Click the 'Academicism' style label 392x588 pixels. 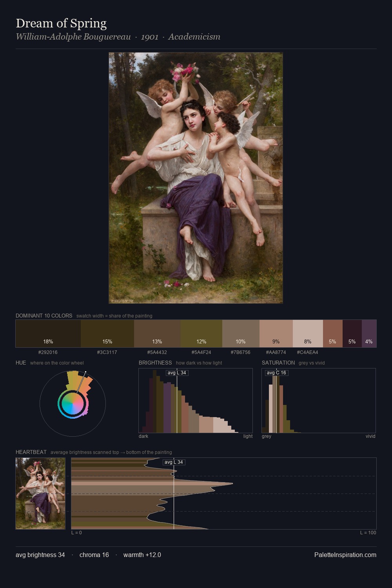pos(194,37)
